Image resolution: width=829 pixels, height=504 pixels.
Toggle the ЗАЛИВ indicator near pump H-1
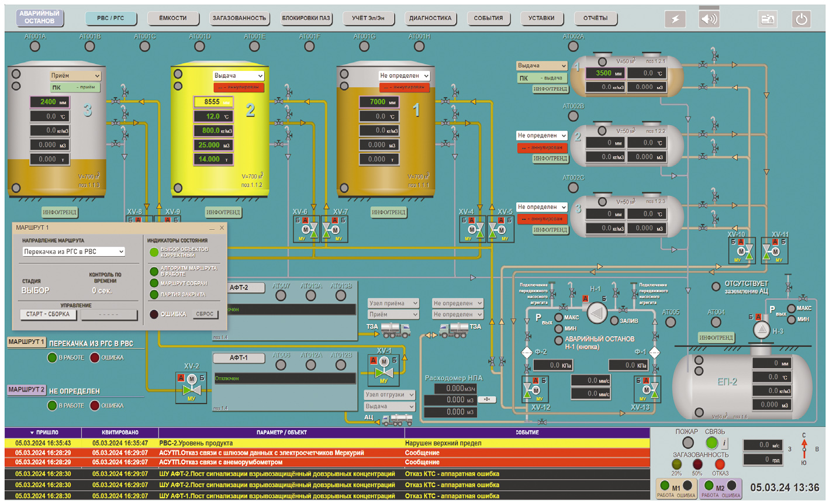[614, 320]
